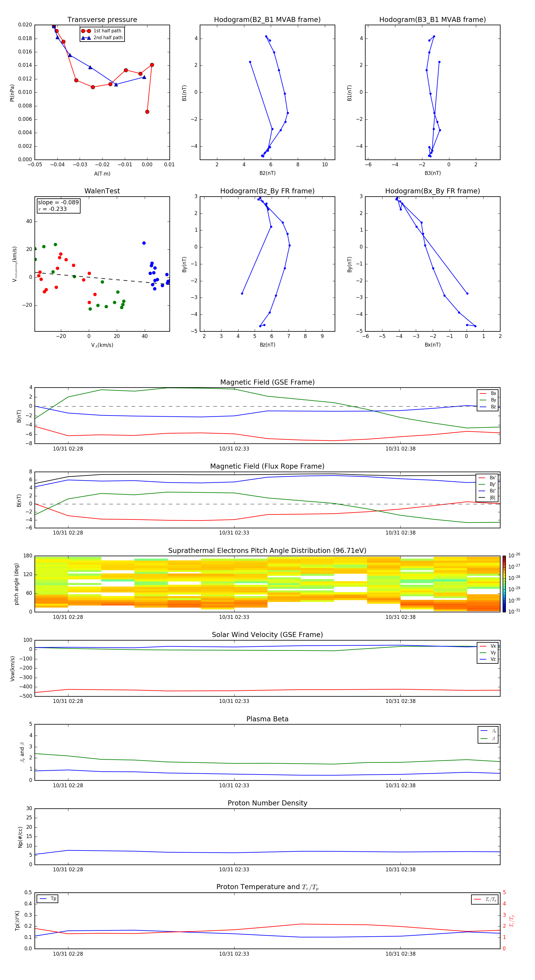Click the '1st half path' legend entry

coord(102,31)
